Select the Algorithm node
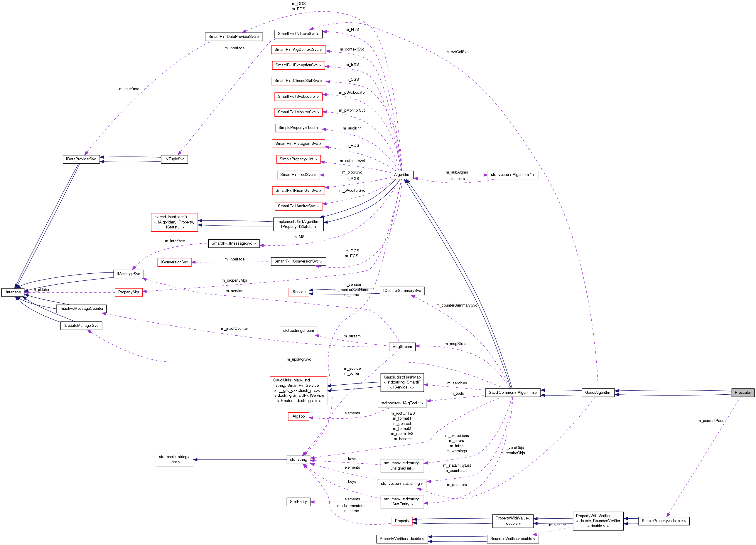 coord(402,175)
